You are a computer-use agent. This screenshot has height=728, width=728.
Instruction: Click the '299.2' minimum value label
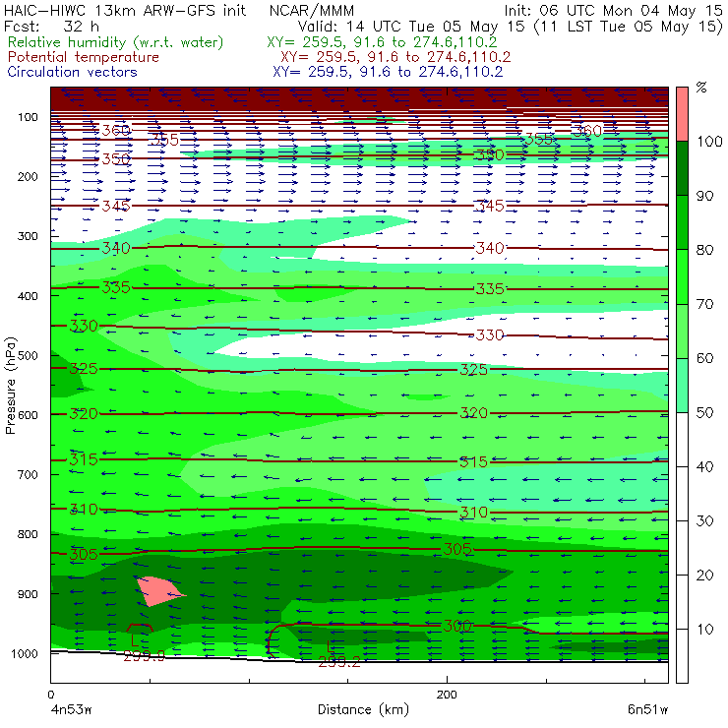coord(339,662)
